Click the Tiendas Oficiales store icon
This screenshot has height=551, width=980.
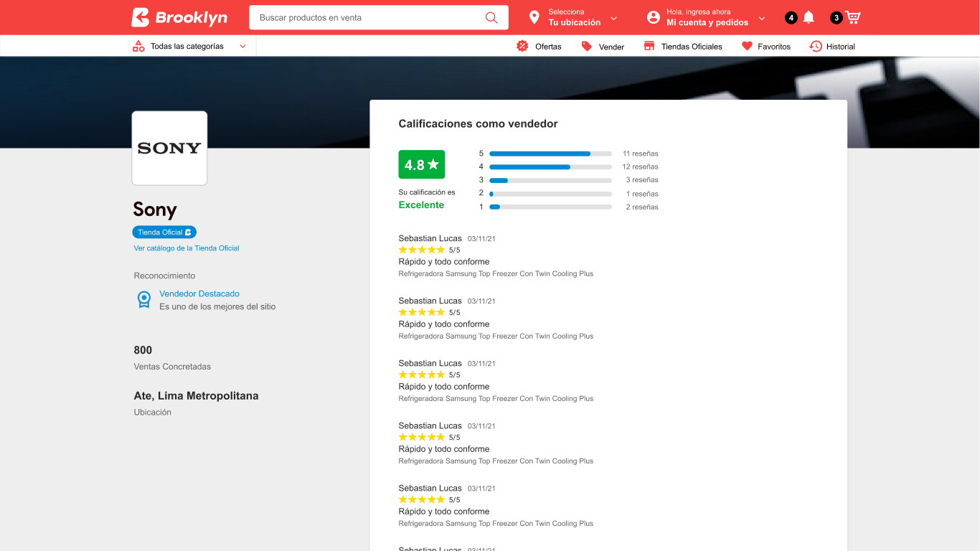point(649,46)
